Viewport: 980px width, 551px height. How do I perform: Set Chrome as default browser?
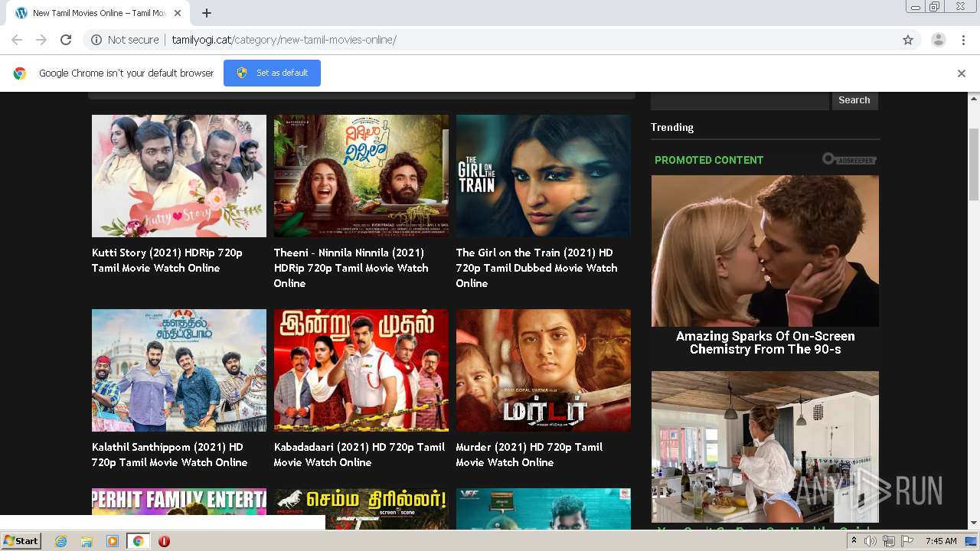272,73
